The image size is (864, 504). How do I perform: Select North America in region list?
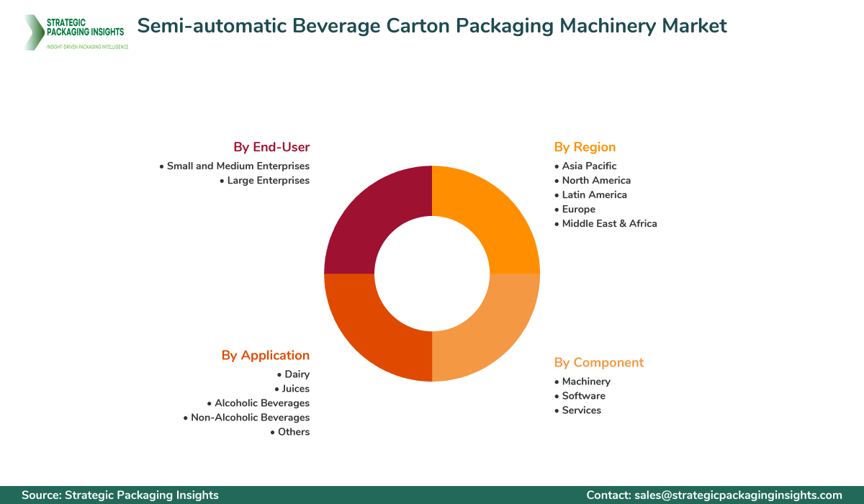coord(596,180)
